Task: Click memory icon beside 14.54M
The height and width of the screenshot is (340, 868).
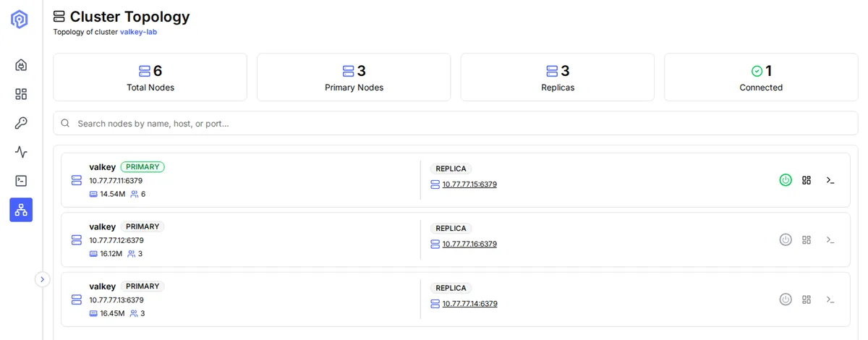Action: point(93,194)
